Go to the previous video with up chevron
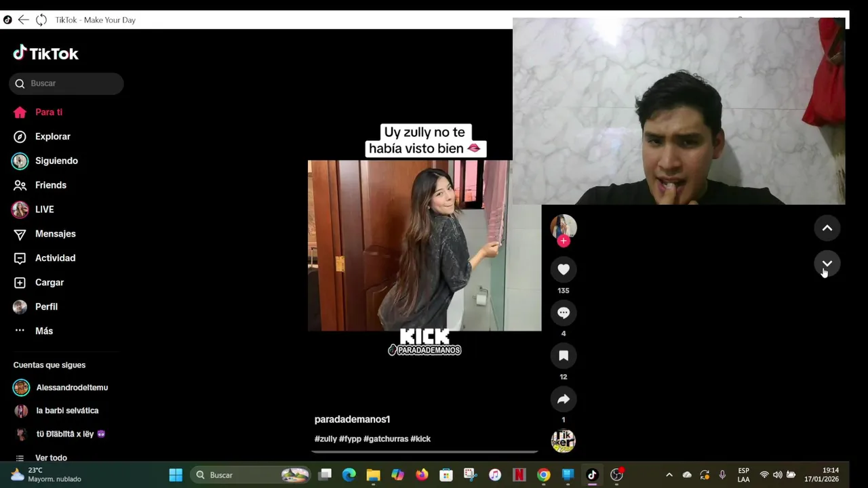The height and width of the screenshot is (488, 868). coord(827,228)
